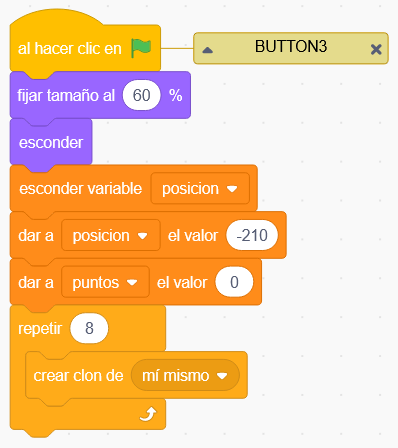Select the al hacer clic en hat block
This screenshot has width=398, height=448.
click(x=69, y=49)
